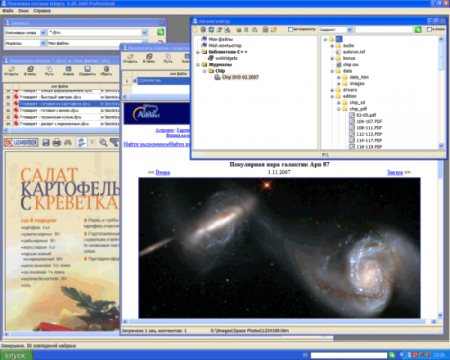Follow the Вчера previous-day link
The height and width of the screenshot is (360, 450).
[x=163, y=172]
